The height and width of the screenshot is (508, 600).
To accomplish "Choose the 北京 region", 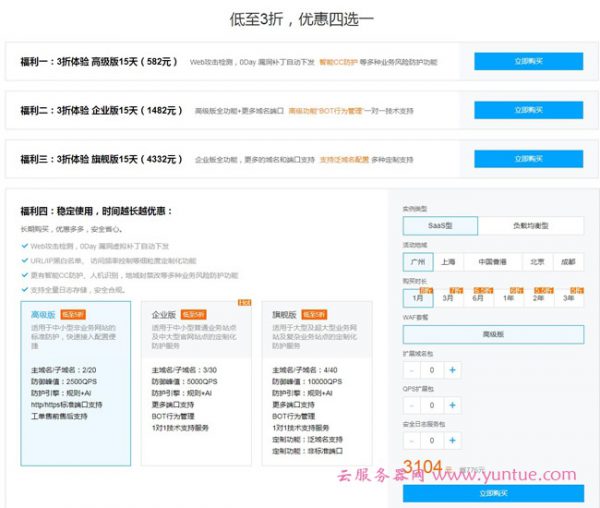I will (x=537, y=262).
